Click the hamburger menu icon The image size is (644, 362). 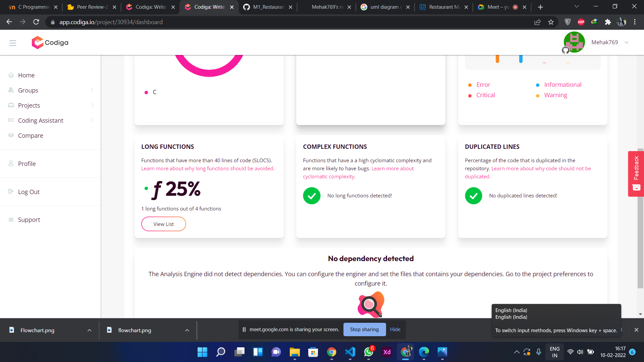pos(13,43)
